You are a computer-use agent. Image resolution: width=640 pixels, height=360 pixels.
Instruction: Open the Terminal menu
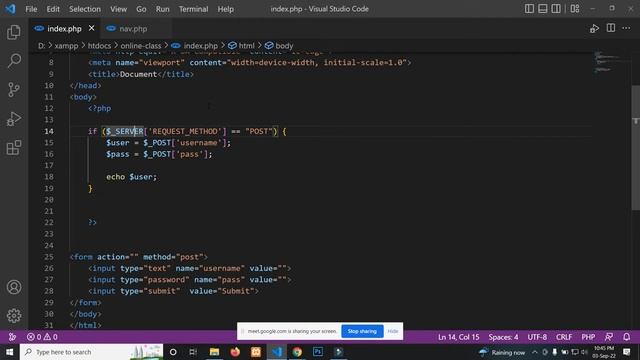(x=193, y=9)
